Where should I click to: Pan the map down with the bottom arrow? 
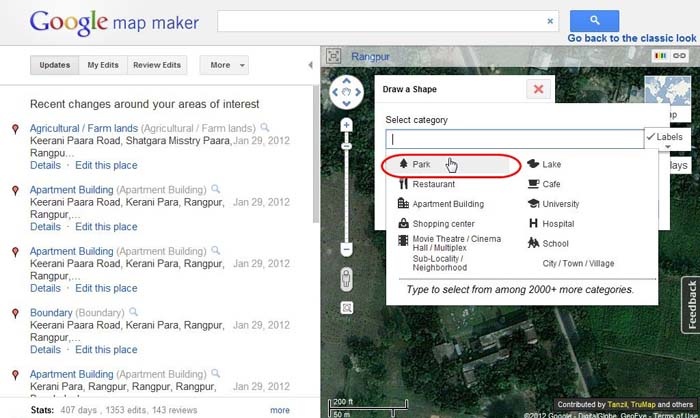[346, 104]
